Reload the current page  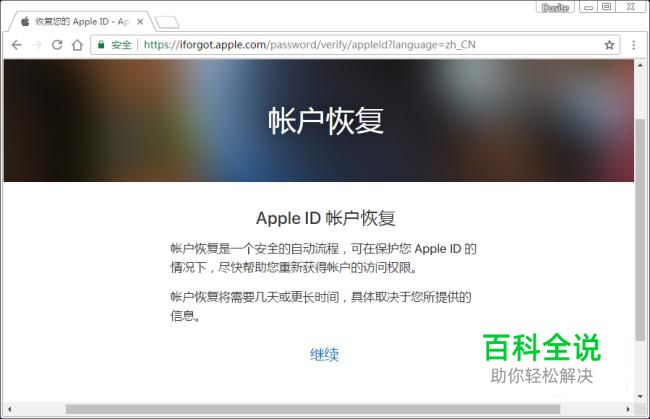[57, 45]
